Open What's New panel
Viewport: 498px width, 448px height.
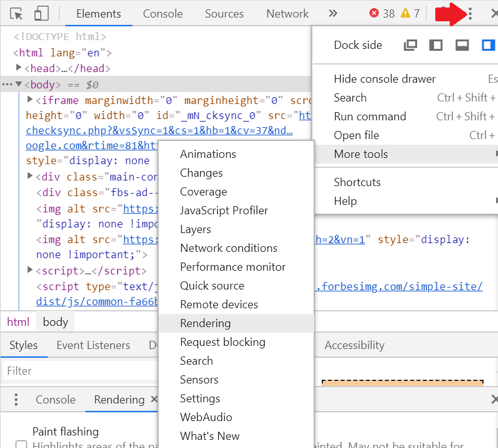(x=236, y=436)
